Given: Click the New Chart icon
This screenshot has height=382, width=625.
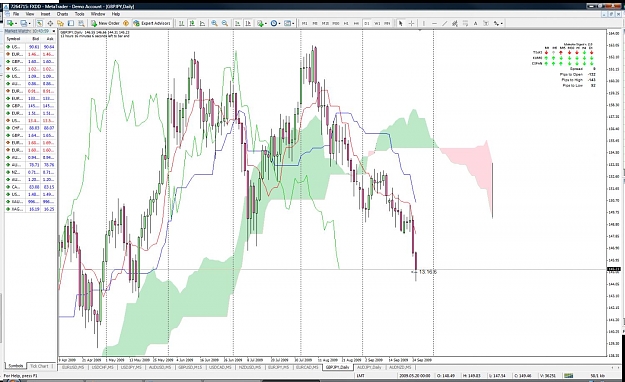Looking at the screenshot, I should tap(10, 24).
